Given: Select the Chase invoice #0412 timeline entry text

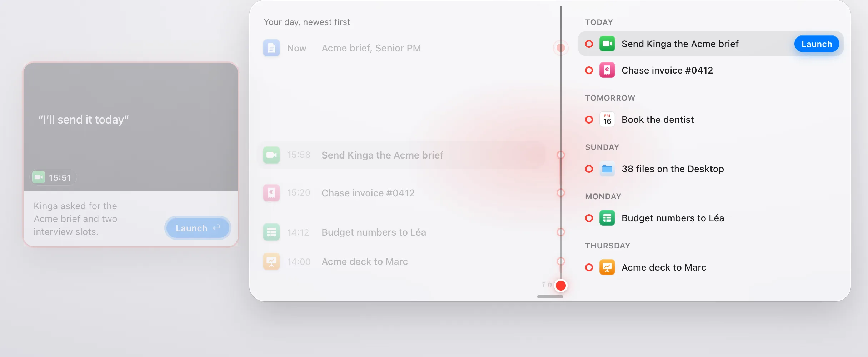Looking at the screenshot, I should coord(368,193).
